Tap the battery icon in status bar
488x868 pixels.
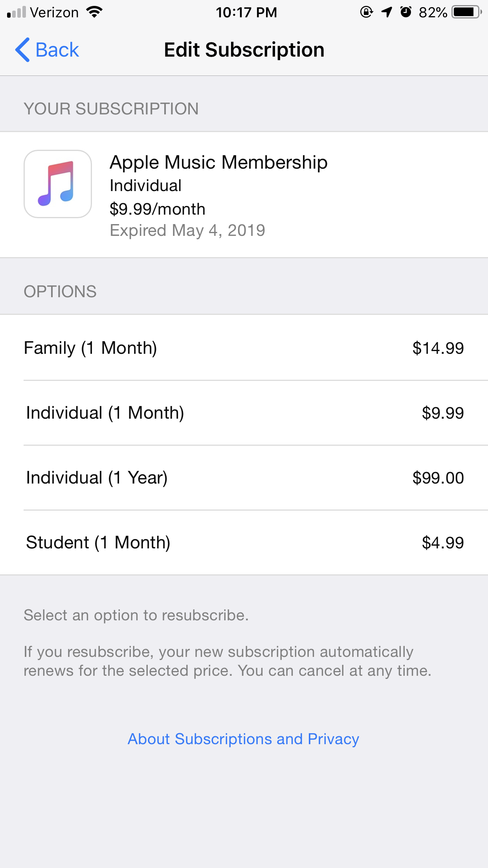click(x=466, y=12)
